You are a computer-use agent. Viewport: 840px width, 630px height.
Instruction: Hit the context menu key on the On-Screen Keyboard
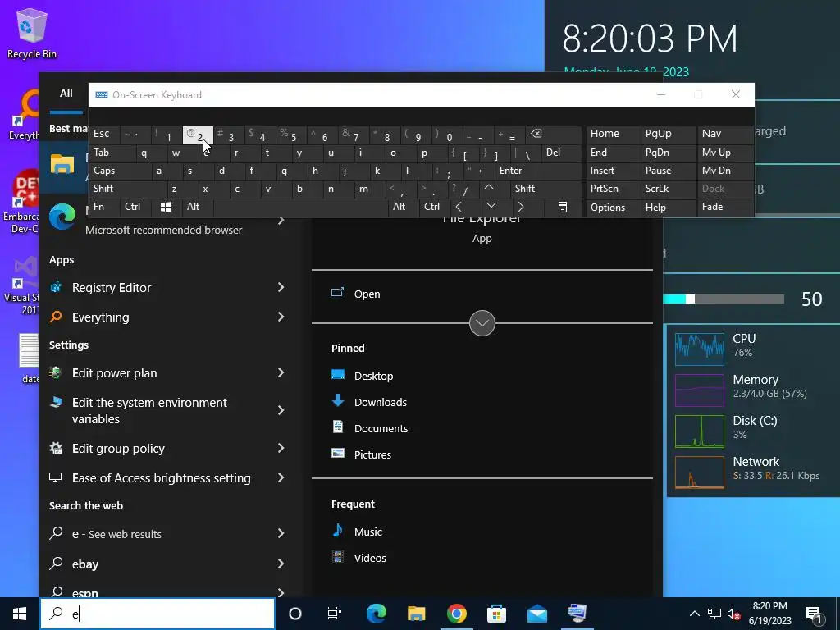click(x=562, y=208)
